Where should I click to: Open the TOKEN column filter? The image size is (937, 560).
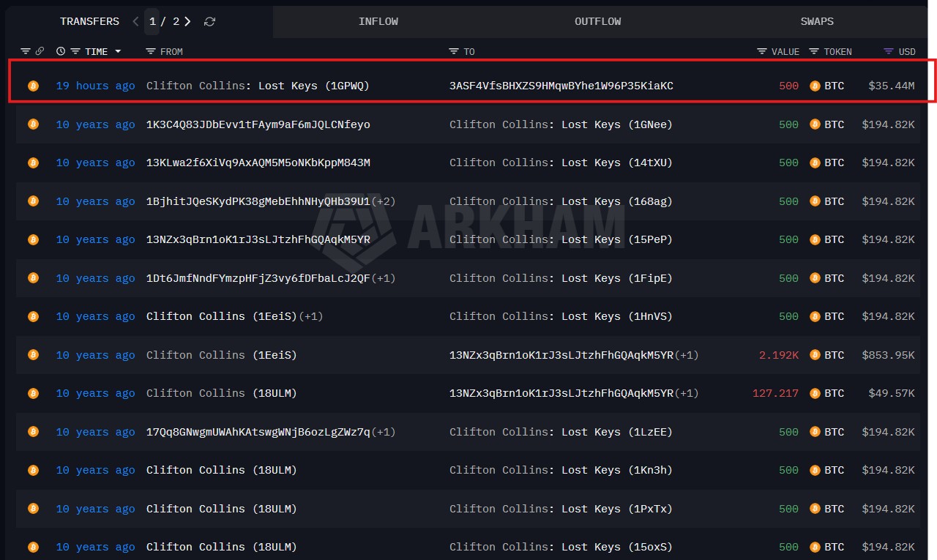pyautogui.click(x=814, y=51)
